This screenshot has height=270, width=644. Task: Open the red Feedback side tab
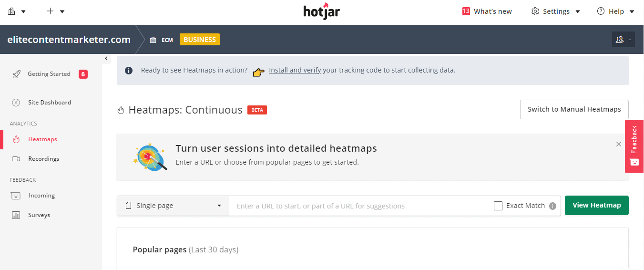point(634,146)
